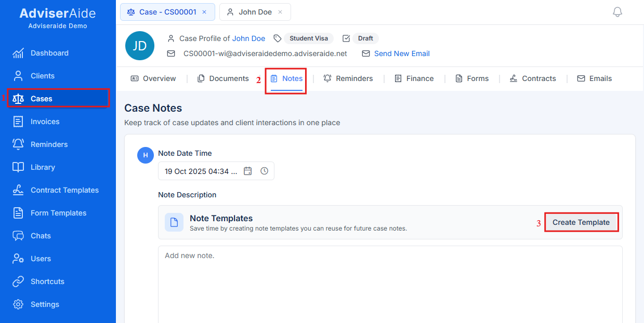Screen dimensions: 644x323
Task: Click the Create Template button
Action: (581, 222)
